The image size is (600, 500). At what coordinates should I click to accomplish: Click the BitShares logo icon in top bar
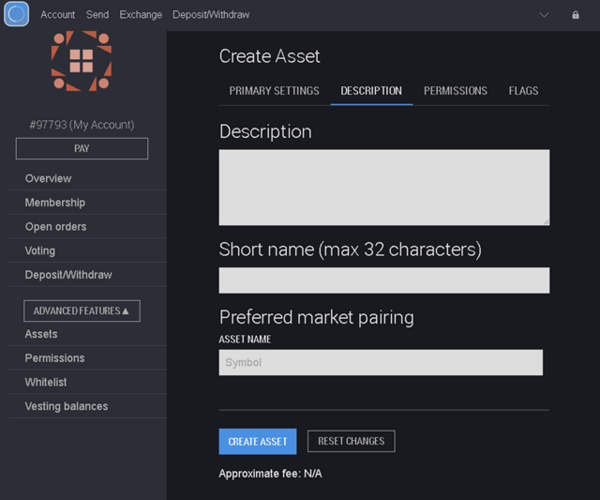pyautogui.click(x=16, y=15)
